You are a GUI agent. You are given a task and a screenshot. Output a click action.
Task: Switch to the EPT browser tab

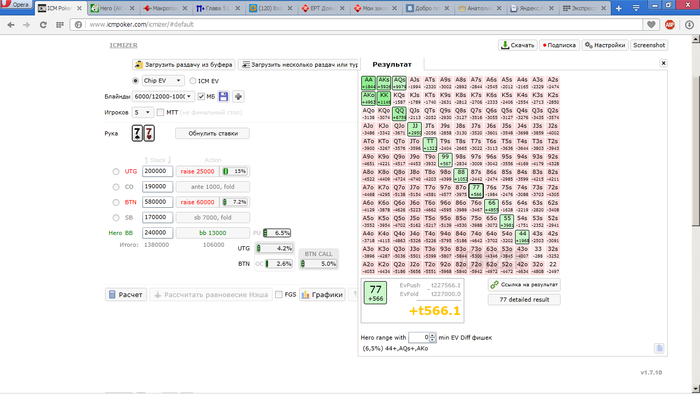323,8
